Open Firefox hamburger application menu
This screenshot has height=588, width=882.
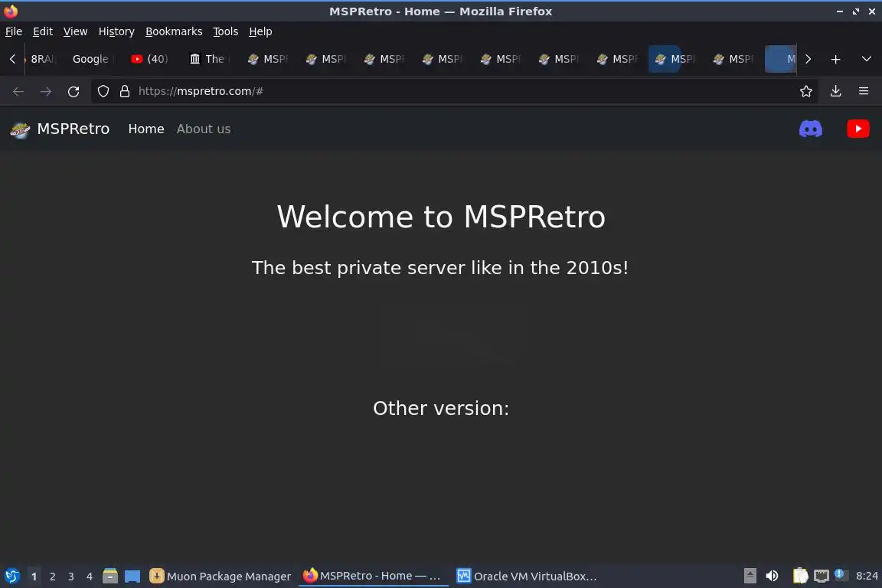tap(864, 91)
